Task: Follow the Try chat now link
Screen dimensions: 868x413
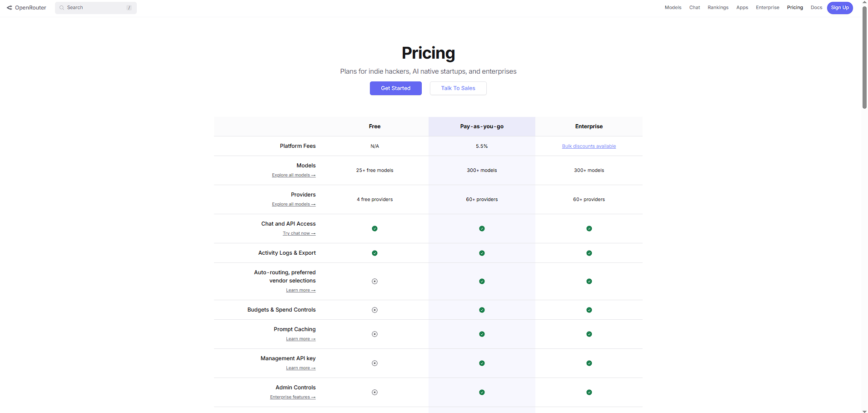Action: [x=299, y=233]
